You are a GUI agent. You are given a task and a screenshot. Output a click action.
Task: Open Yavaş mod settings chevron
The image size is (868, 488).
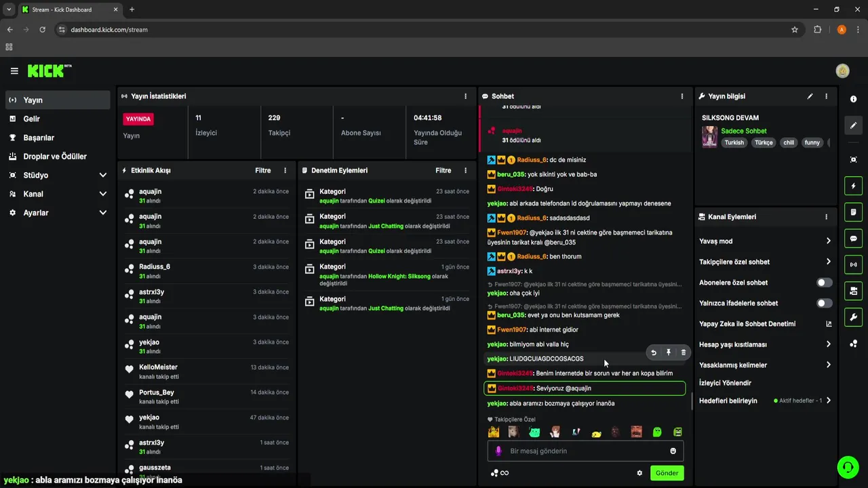pyautogui.click(x=828, y=241)
